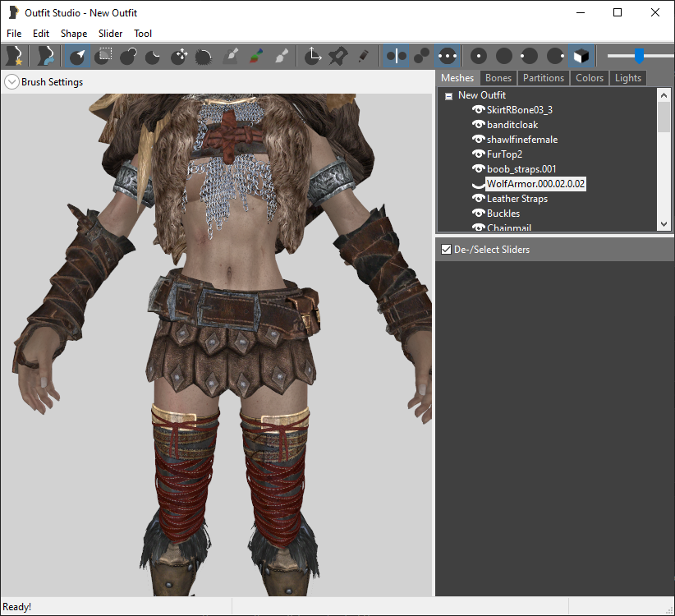Hide the SkirtRBone03_3 mesh
This screenshot has width=675, height=616.
(478, 110)
